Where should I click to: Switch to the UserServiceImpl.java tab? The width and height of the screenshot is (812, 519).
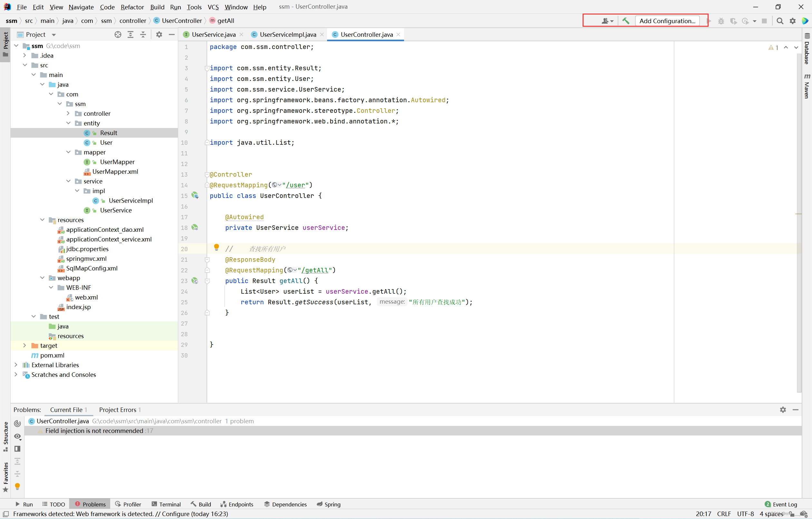coord(288,34)
